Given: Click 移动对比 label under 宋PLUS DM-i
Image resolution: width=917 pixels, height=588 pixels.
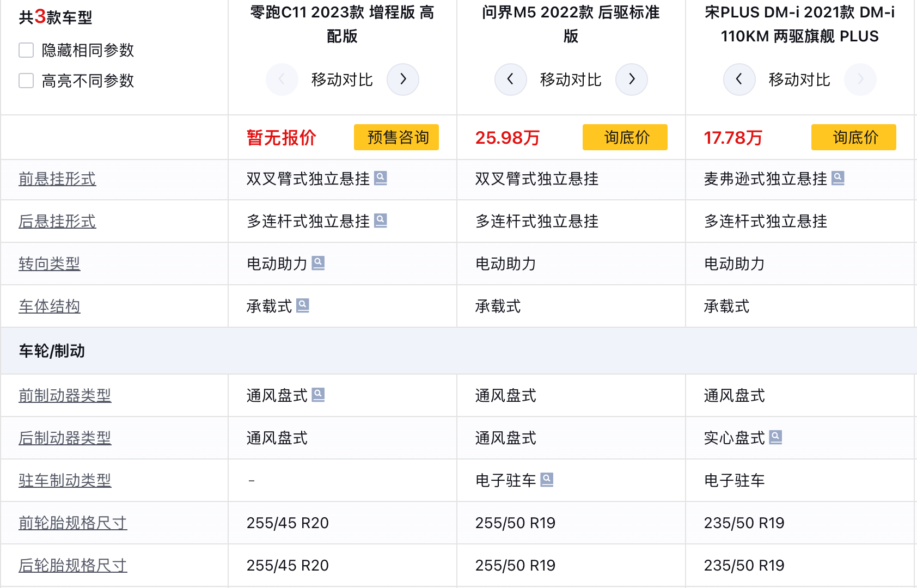Looking at the screenshot, I should (x=799, y=80).
